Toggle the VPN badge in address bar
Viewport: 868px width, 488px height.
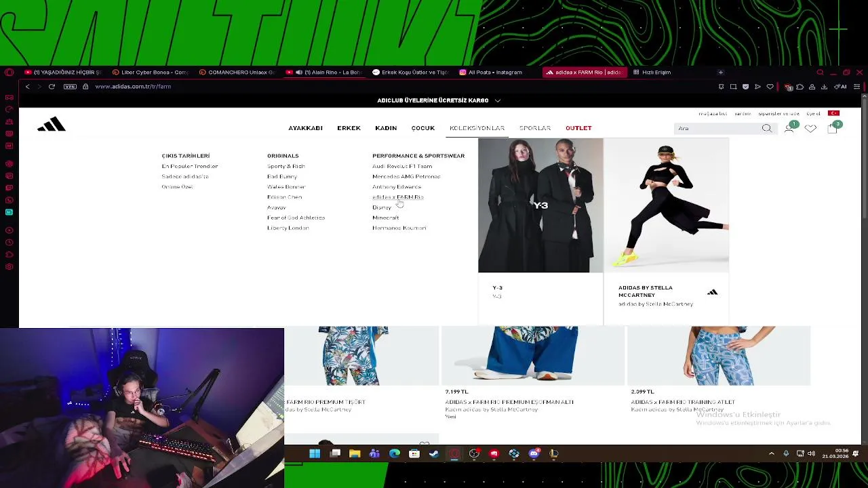click(70, 87)
